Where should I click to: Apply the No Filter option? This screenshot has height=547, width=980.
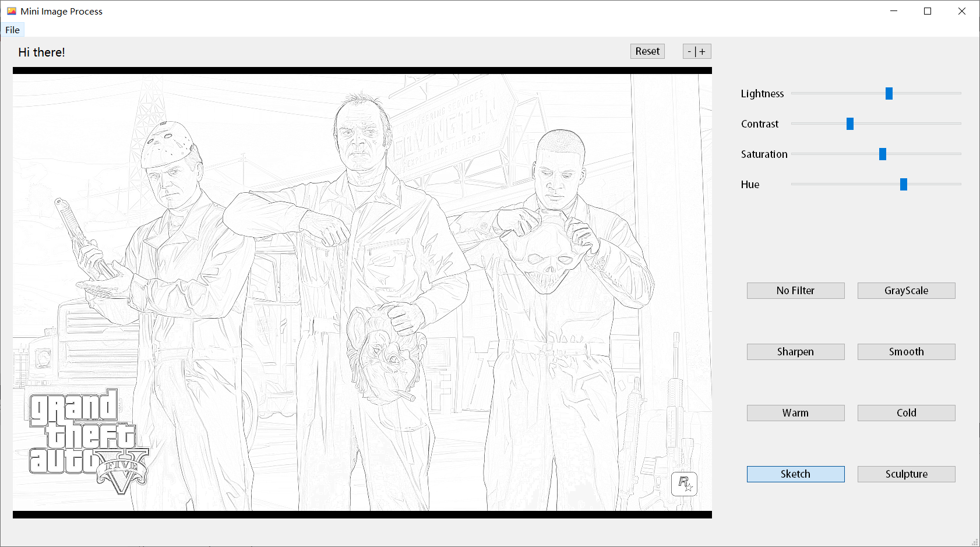point(795,291)
